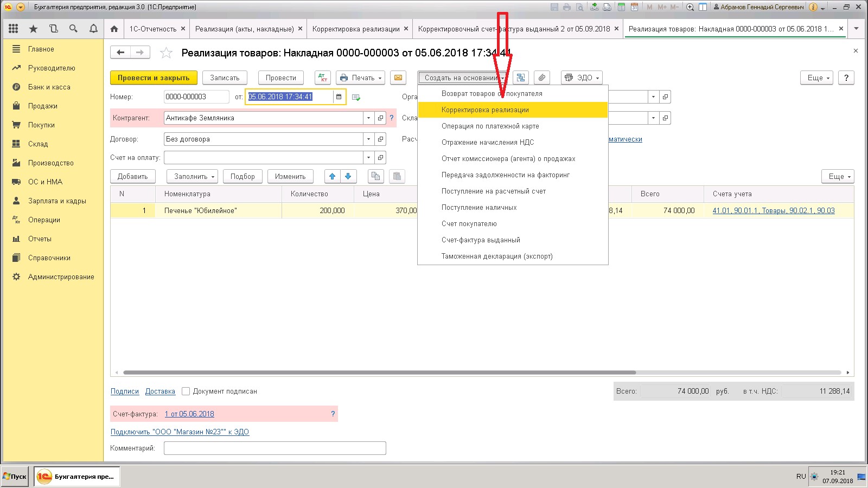Open the Счет-фактура link 1 от 05.06.2018
Screen dimensions: 868x488
(189, 414)
